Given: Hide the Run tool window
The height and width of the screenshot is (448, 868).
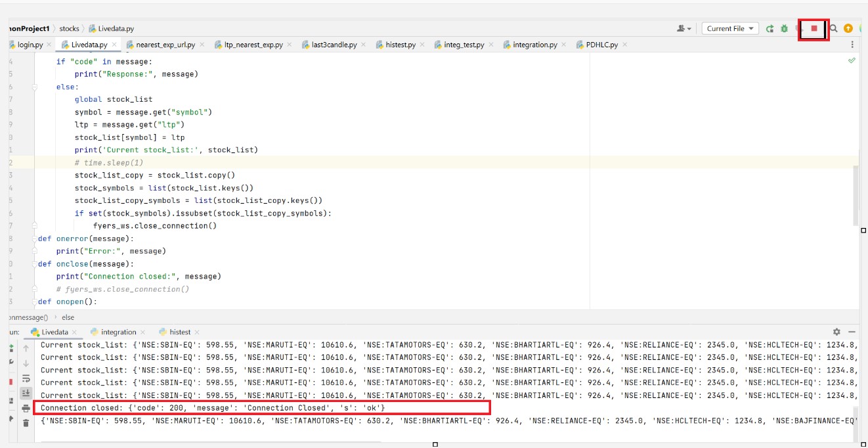Looking at the screenshot, I should (x=852, y=332).
